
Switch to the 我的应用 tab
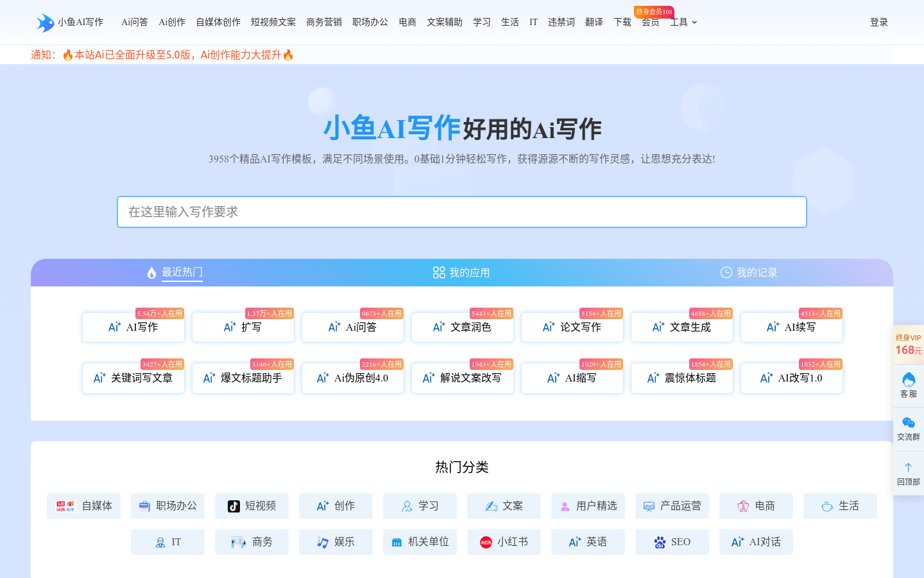(x=461, y=273)
